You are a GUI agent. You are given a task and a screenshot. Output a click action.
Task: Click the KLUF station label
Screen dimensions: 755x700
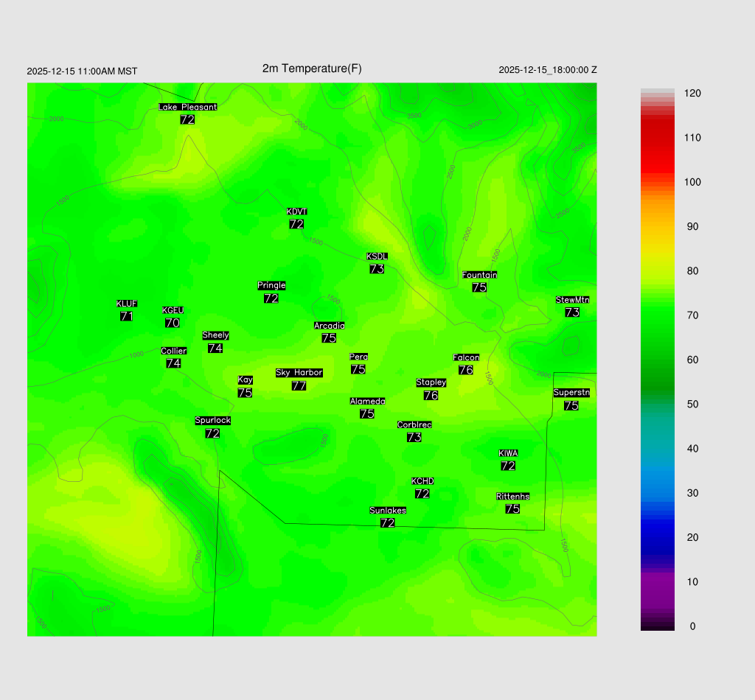pos(127,304)
